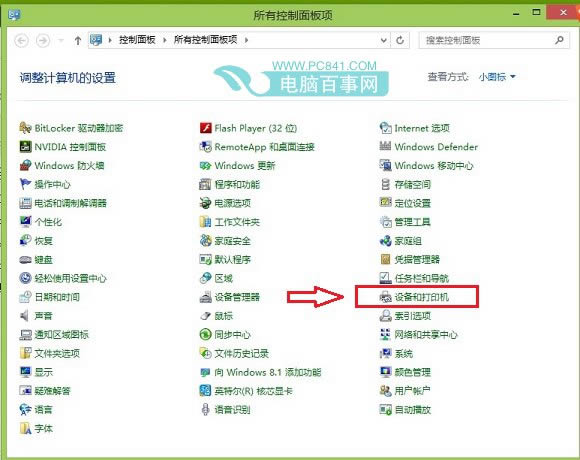The width and height of the screenshot is (580, 460).
Task: Open the 存储空间 link
Action: click(412, 184)
